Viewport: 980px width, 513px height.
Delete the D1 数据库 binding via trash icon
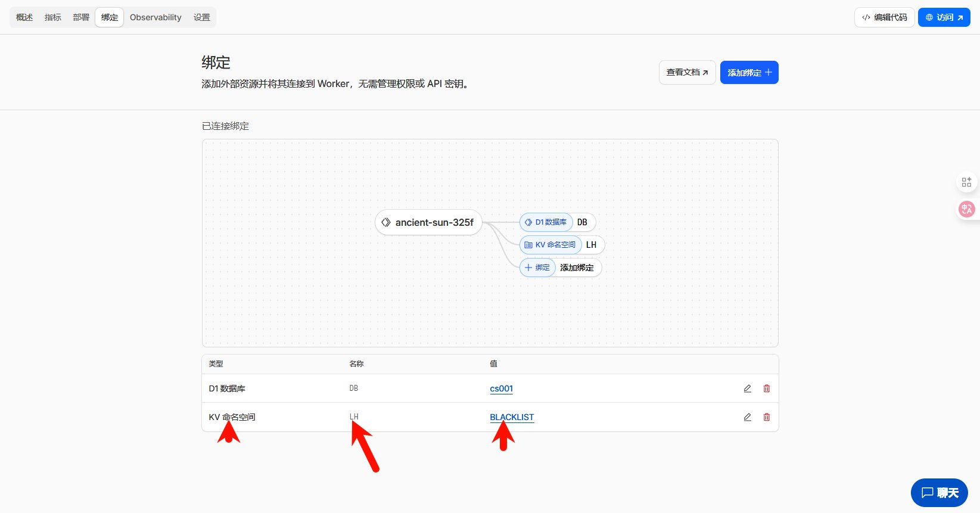767,388
